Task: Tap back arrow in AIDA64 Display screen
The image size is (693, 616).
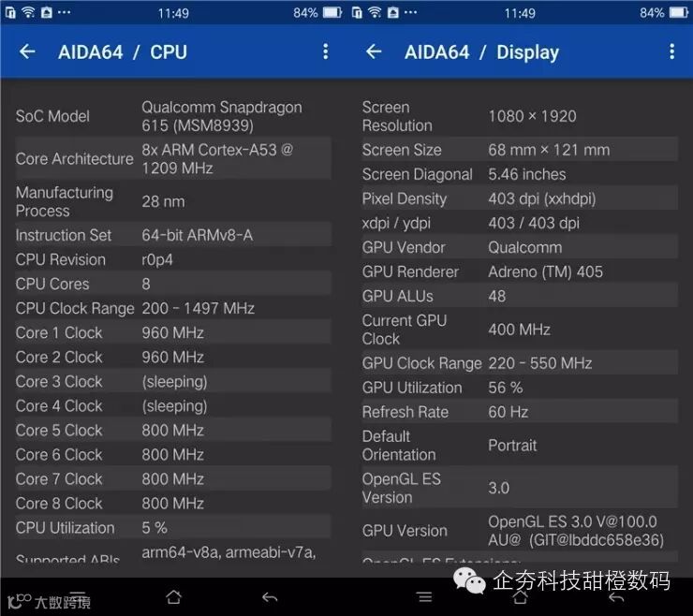Action: [x=374, y=51]
